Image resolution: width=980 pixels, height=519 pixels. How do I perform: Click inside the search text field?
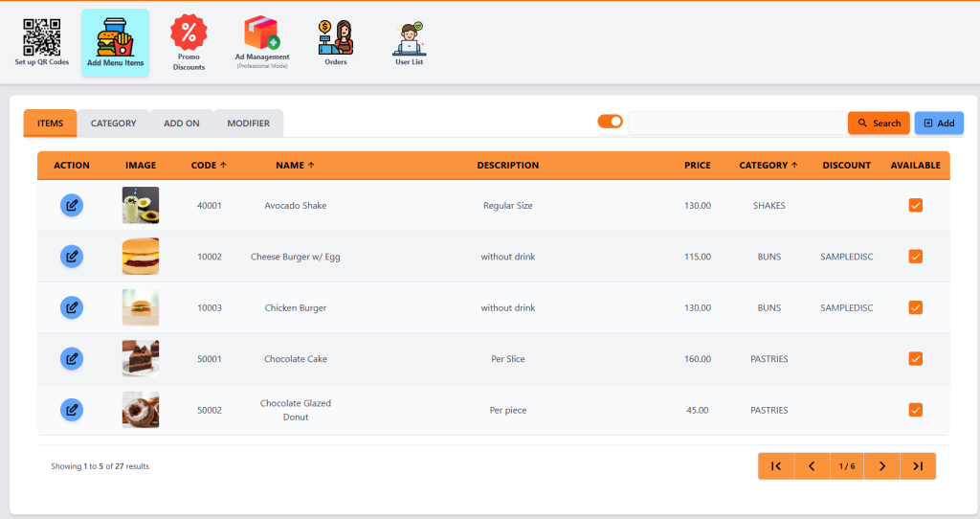[x=735, y=124]
